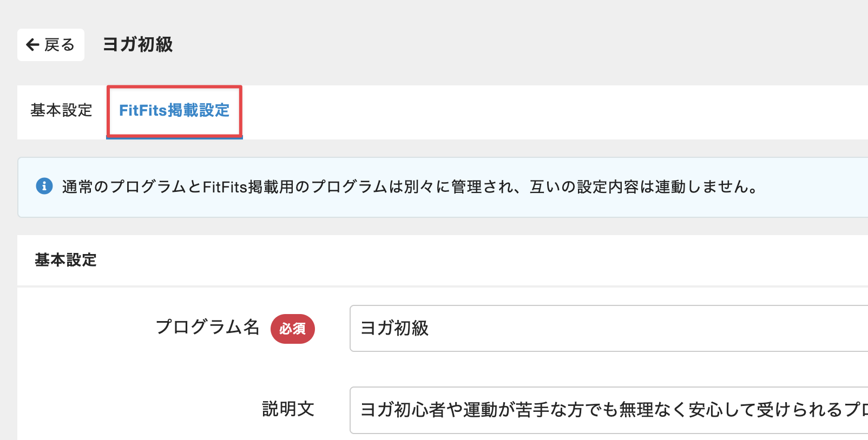Click gray header area right of page title
Viewport: 868px width, 440px height.
(x=487, y=44)
